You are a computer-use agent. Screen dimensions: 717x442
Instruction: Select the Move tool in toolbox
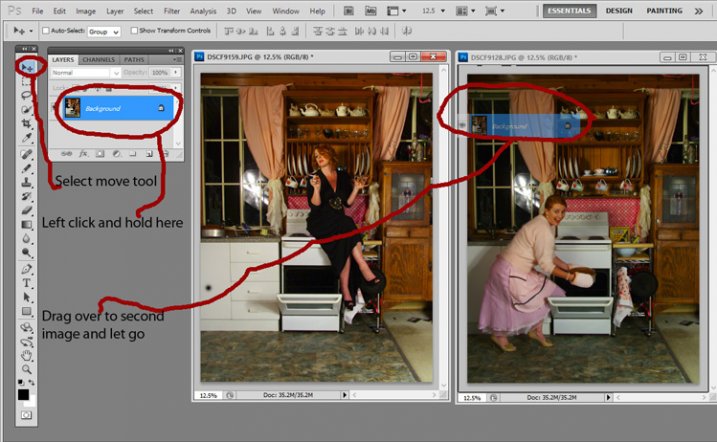(27, 67)
